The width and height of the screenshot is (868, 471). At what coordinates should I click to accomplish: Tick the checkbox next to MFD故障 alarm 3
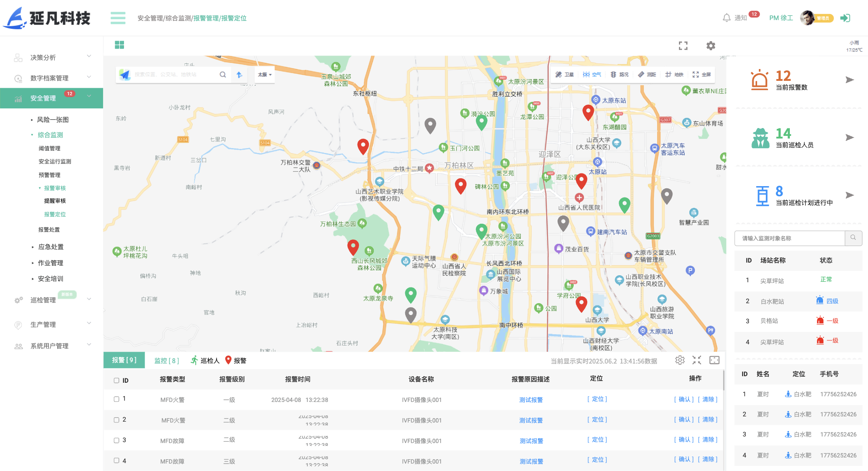click(x=116, y=440)
